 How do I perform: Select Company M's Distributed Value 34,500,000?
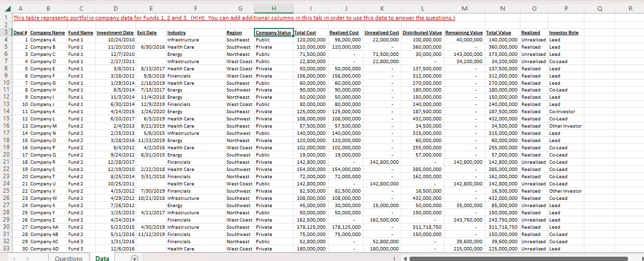point(422,126)
